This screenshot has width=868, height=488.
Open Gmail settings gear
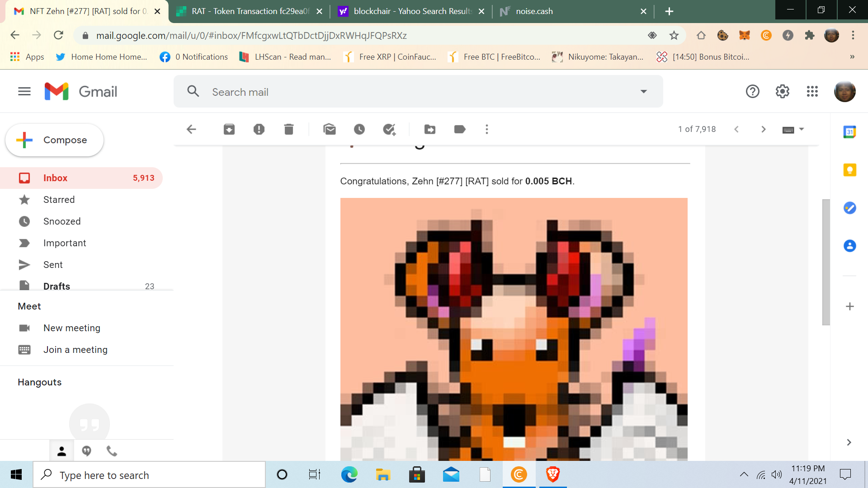click(x=783, y=92)
